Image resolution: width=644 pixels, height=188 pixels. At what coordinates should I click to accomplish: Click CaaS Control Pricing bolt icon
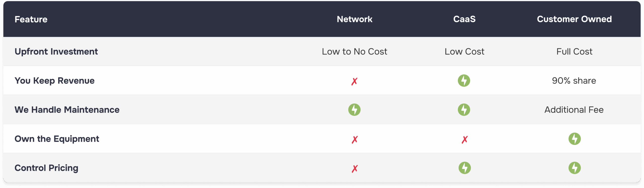point(465,168)
